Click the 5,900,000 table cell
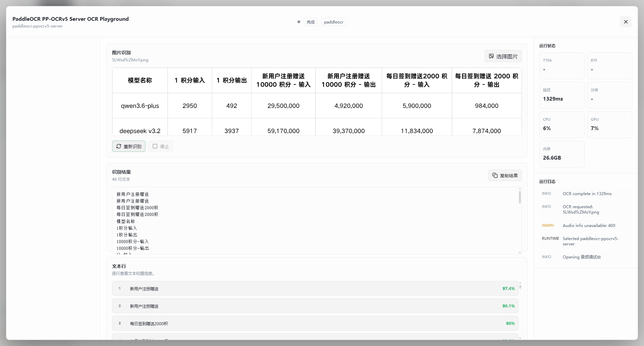Viewport: 644px width, 346px height. 417,106
